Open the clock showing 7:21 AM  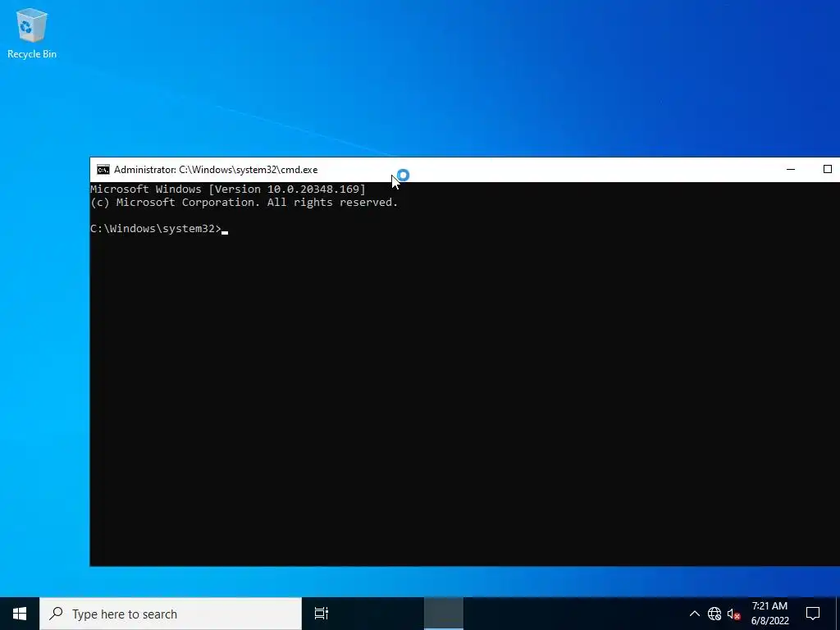click(769, 614)
